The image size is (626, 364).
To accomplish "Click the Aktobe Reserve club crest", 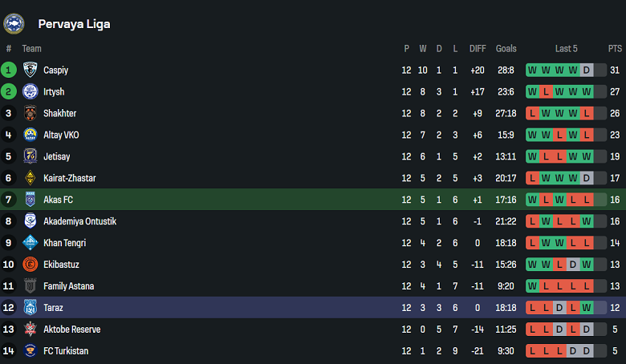I will pyautogui.click(x=30, y=330).
